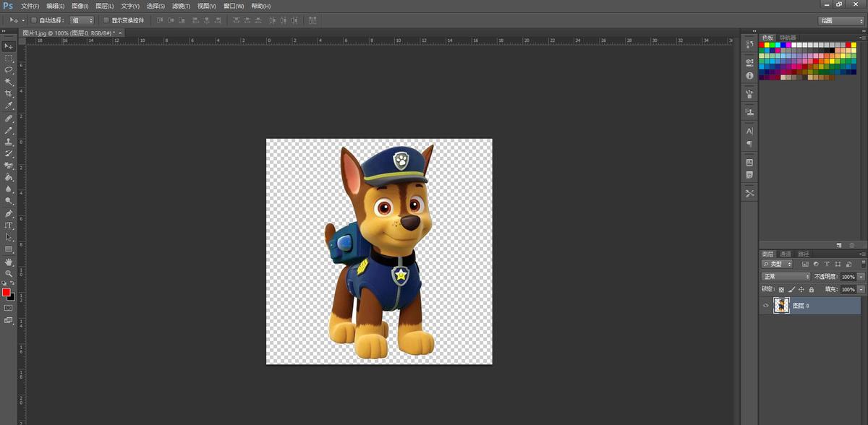Activate the Hand tool
Screen dimensions: 868x425
coord(9,262)
